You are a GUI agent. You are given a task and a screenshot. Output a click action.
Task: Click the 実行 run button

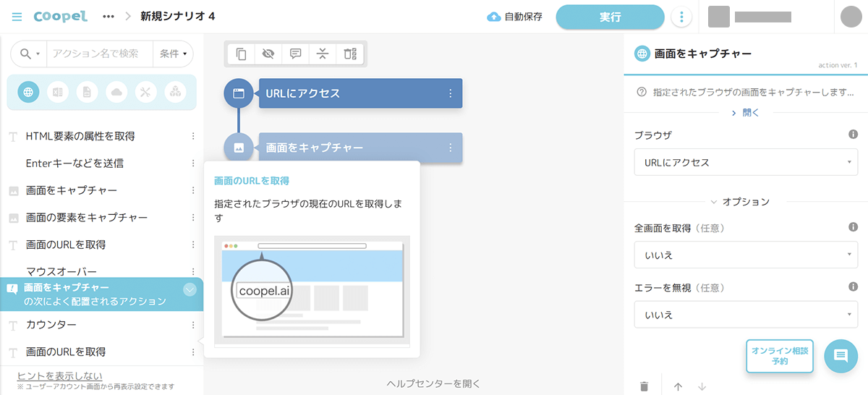pyautogui.click(x=610, y=17)
